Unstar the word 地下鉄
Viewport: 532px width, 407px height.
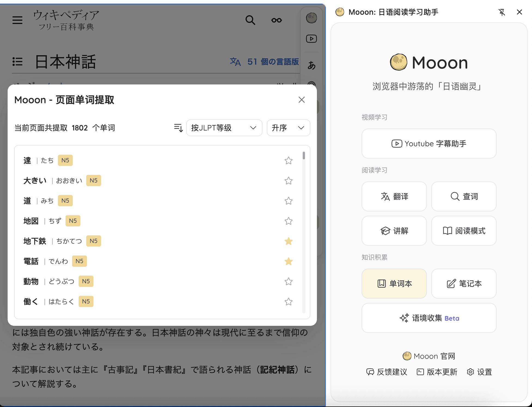[x=288, y=241]
